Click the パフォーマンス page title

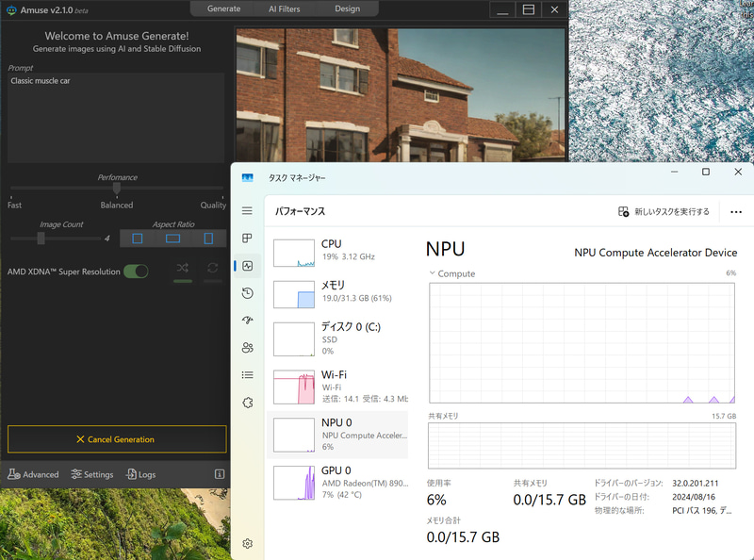(x=300, y=211)
